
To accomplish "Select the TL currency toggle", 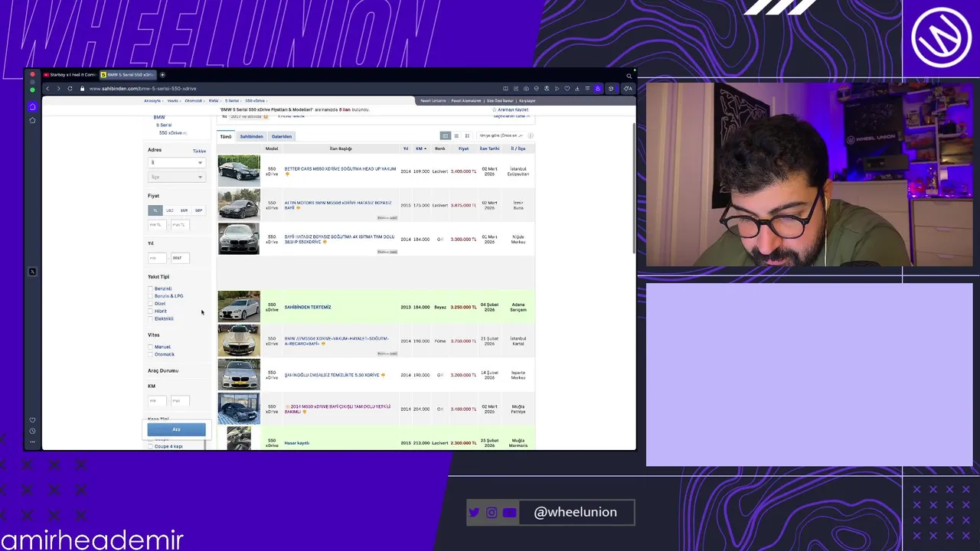I will coord(155,210).
